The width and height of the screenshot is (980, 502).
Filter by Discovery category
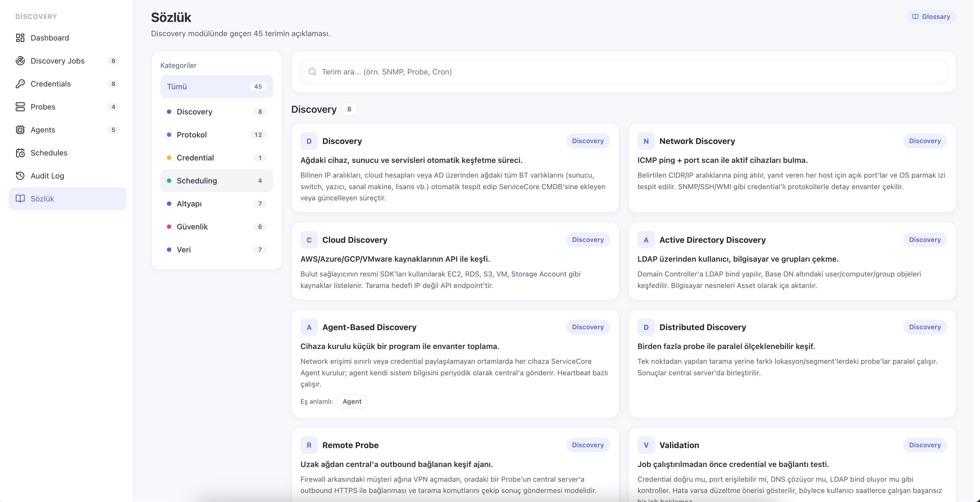[x=216, y=111]
